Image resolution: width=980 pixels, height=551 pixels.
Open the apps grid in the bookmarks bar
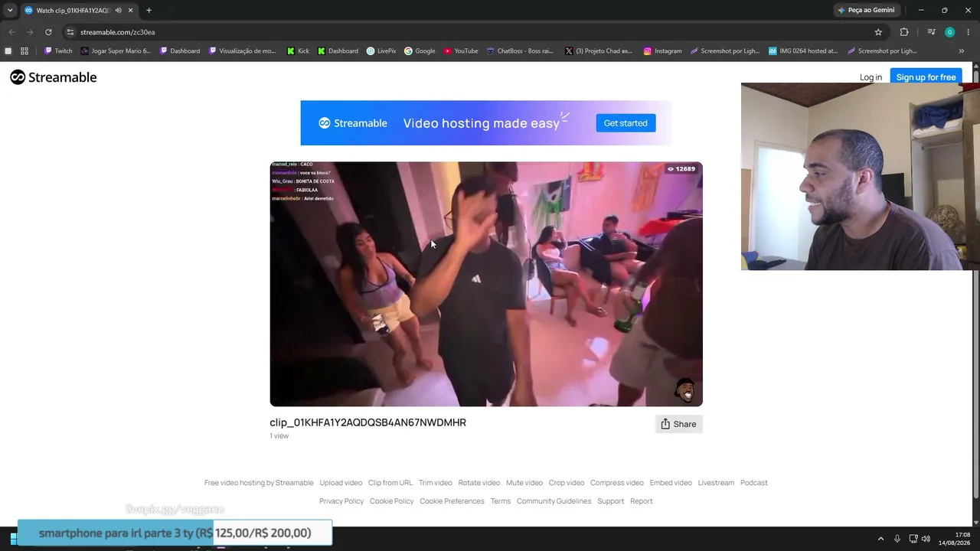(x=24, y=51)
